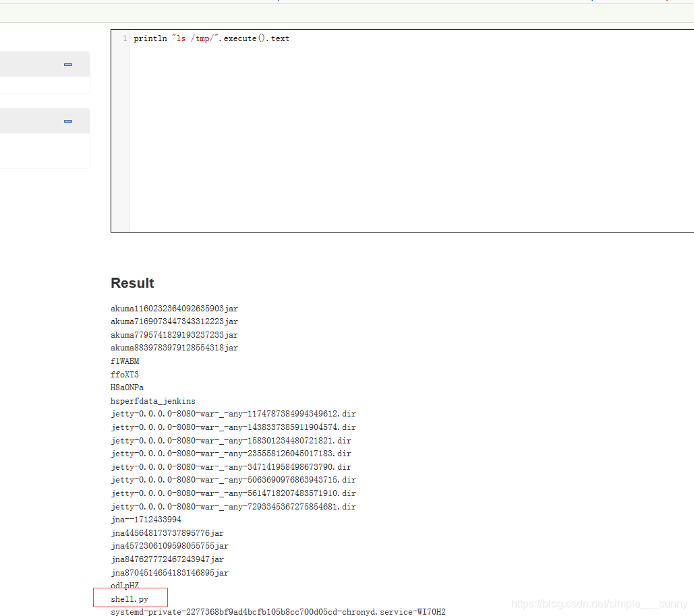This screenshot has height=616, width=694.
Task: Click line number 1 in editor gutter
Action: point(125,38)
